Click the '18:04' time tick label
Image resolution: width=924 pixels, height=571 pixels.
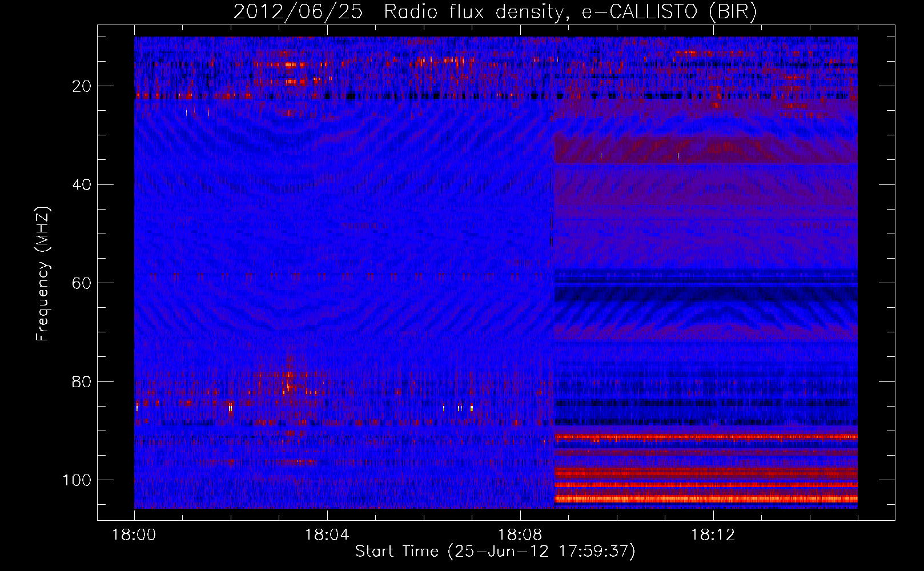pyautogui.click(x=327, y=535)
